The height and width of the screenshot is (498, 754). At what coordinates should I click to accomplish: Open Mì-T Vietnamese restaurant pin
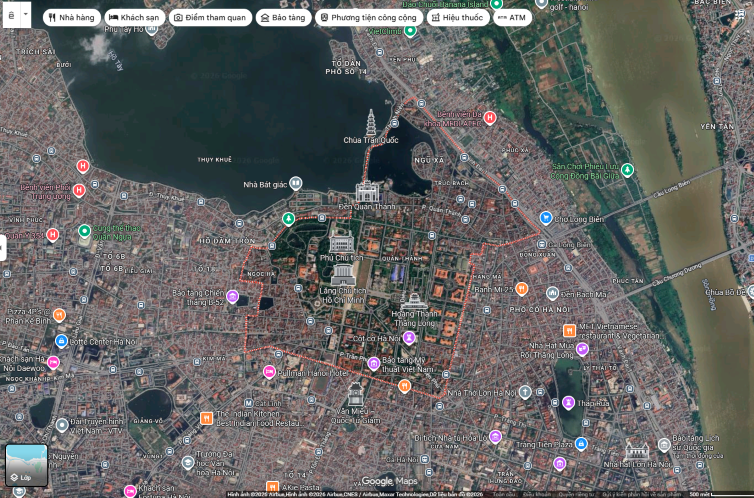tap(569, 330)
